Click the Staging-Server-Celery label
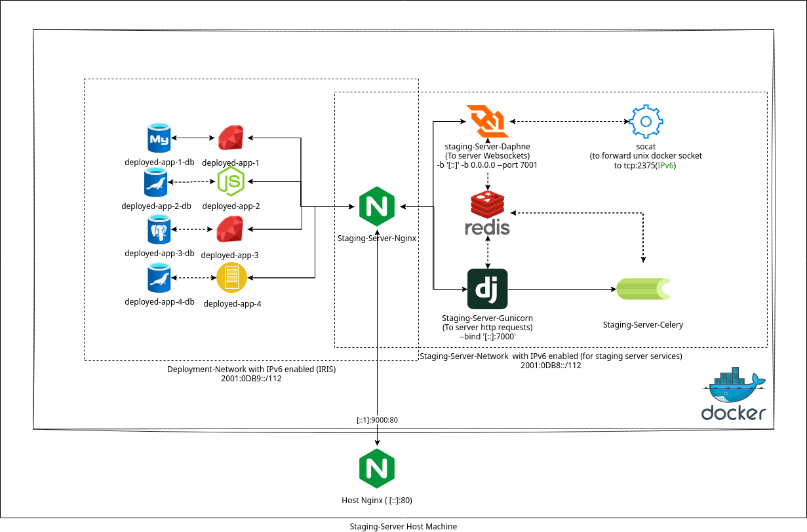Screen dimensions: 807x532 [x=643, y=324]
